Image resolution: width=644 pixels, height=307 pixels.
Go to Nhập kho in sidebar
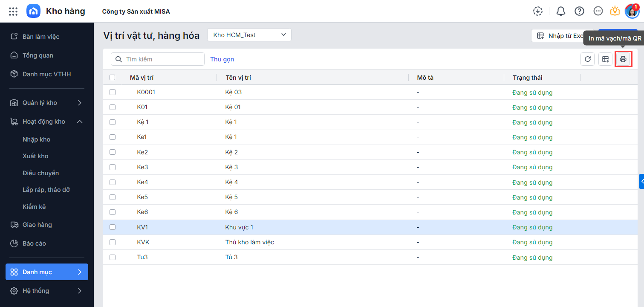coord(37,139)
